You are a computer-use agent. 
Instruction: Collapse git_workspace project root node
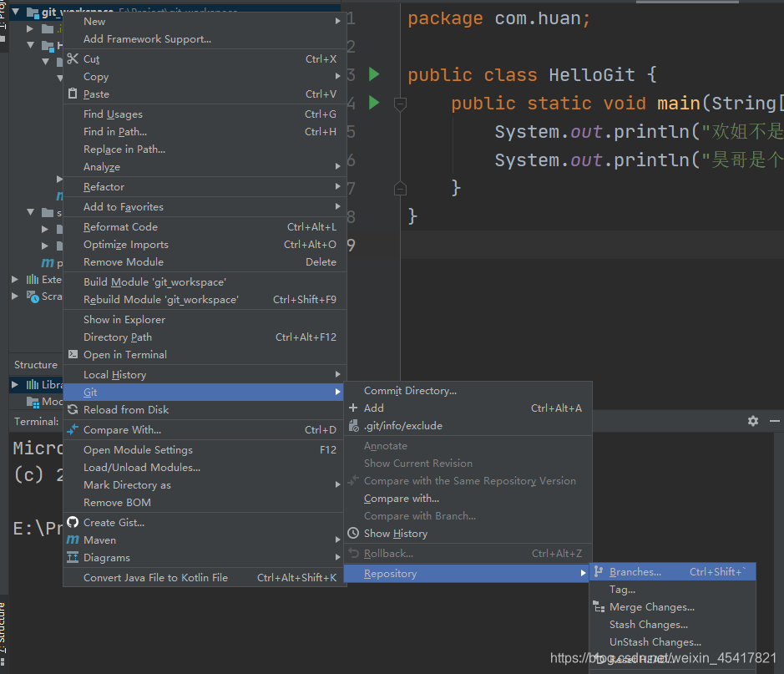point(16,12)
